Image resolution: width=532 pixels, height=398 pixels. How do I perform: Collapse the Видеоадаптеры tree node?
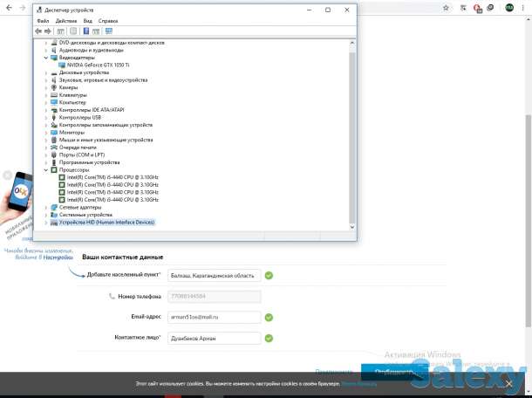tap(46, 58)
